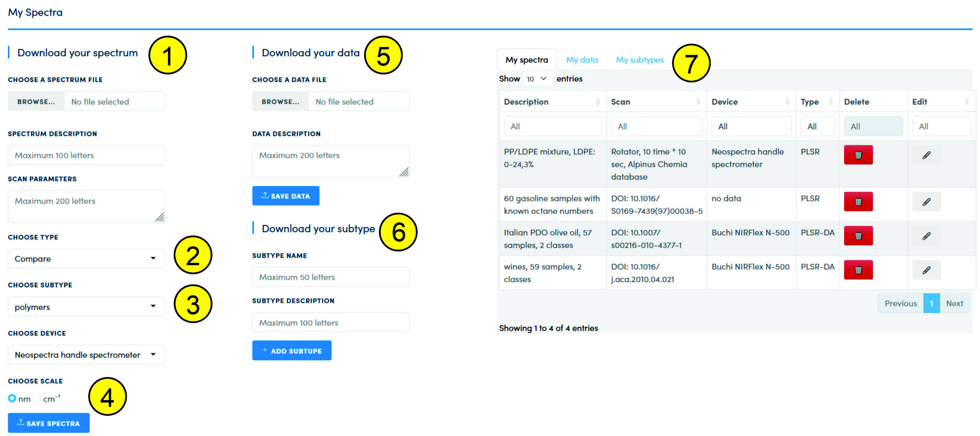Click the Spectrum Description input field
The image size is (980, 436).
tap(86, 155)
